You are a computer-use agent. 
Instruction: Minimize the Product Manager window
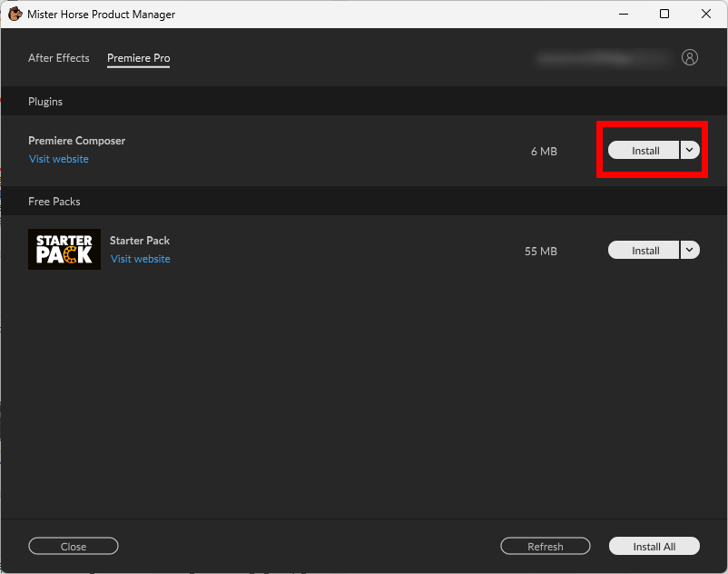[623, 15]
